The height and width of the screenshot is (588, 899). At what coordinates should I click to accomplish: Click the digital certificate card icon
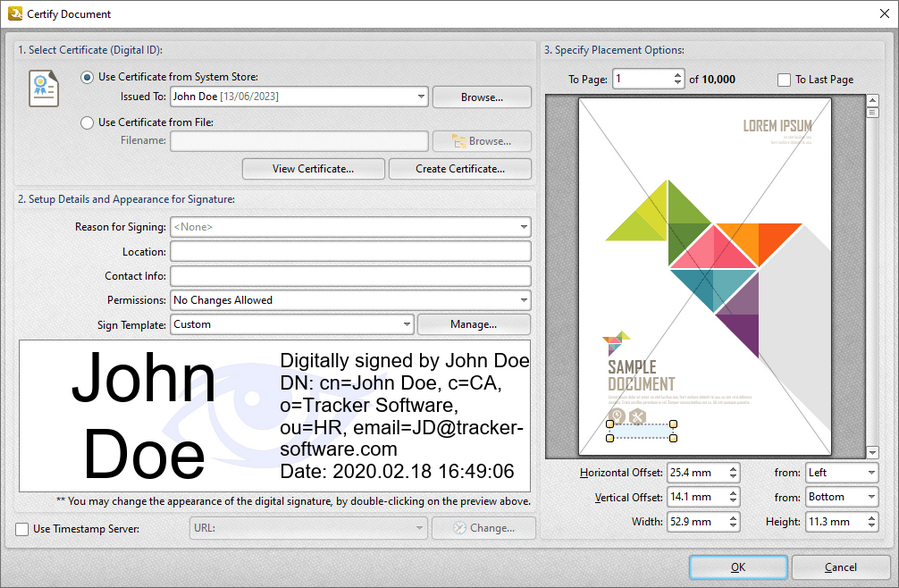point(43,88)
